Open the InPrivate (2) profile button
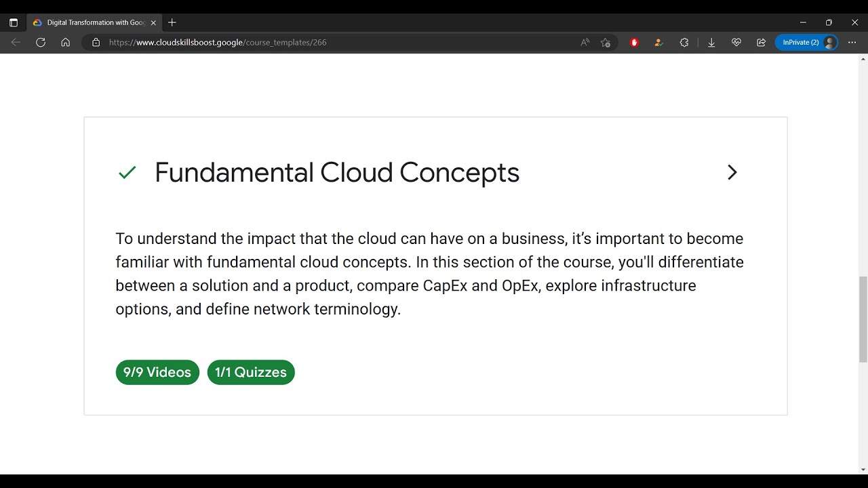 coord(806,42)
